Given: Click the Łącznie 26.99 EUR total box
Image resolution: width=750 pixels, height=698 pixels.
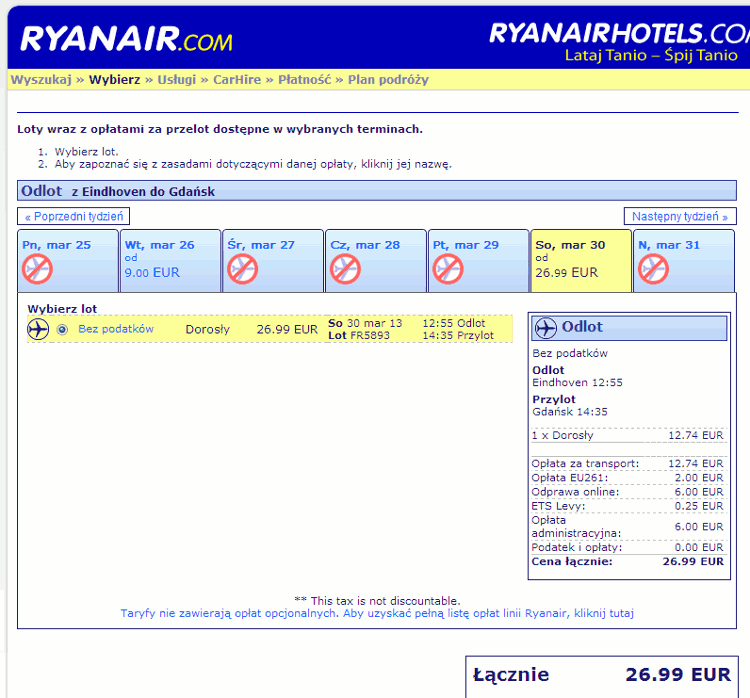Looking at the screenshot, I should pyautogui.click(x=602, y=676).
